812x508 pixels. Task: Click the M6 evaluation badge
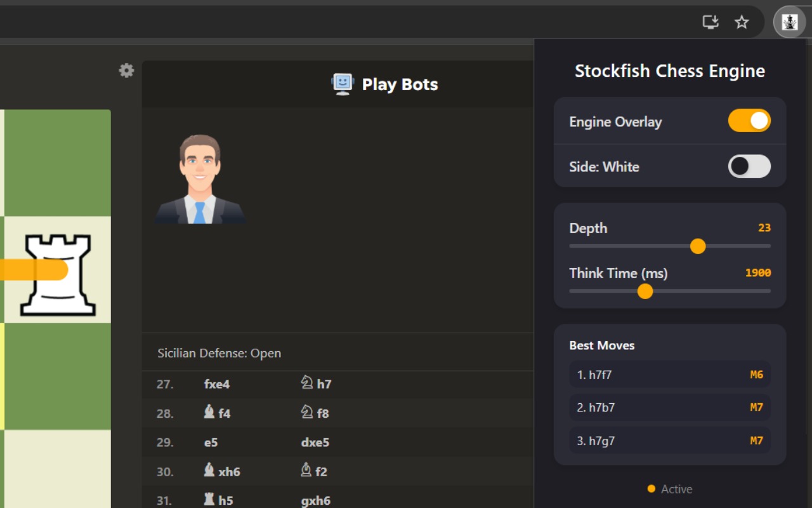pos(756,375)
